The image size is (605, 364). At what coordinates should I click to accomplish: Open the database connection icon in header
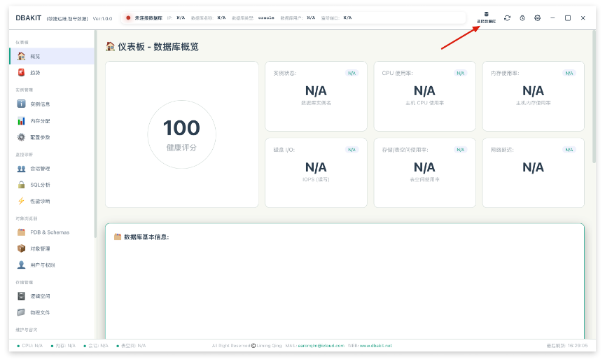point(486,17)
